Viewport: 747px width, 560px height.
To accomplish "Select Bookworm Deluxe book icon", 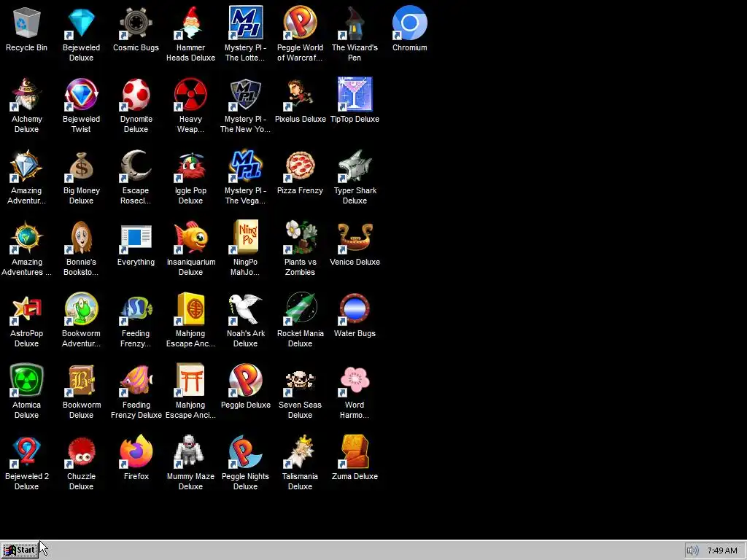I will click(x=82, y=380).
